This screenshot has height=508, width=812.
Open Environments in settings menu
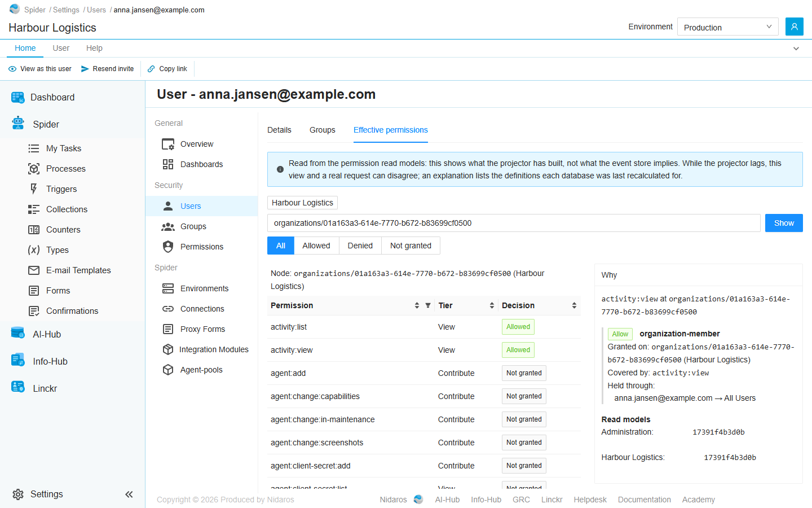point(202,288)
